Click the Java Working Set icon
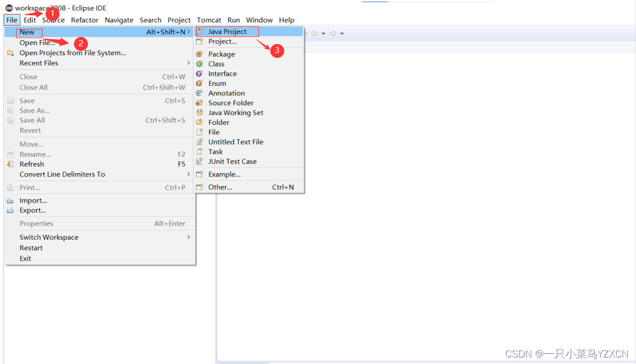This screenshot has height=364, width=636. click(x=199, y=112)
